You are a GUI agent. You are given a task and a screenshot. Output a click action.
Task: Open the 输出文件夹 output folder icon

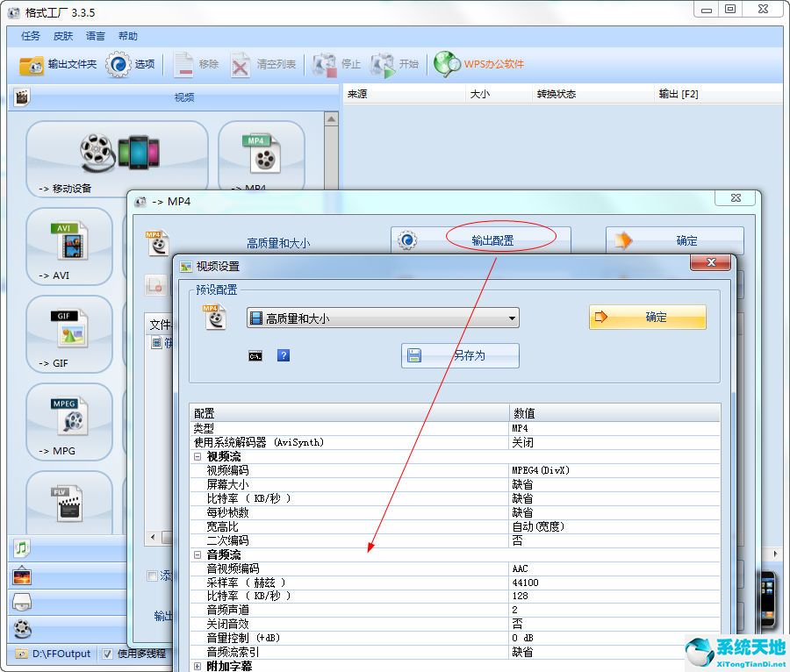pyautogui.click(x=31, y=65)
